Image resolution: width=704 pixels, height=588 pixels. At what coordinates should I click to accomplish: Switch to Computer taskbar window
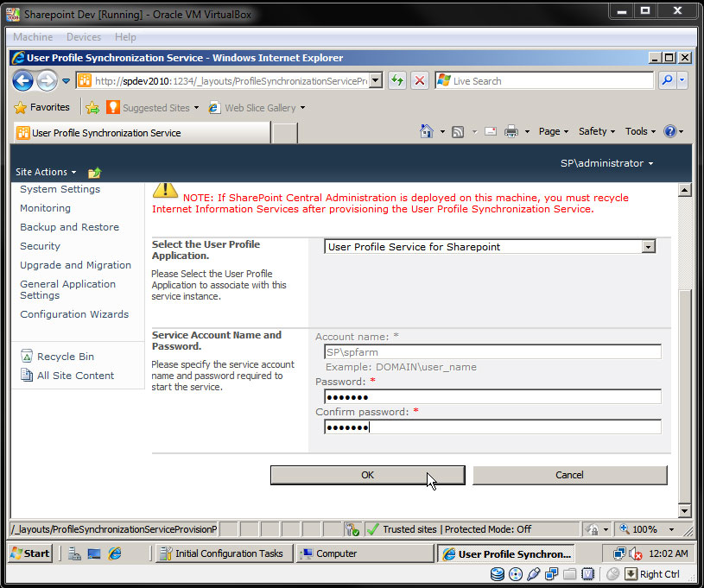coord(365,553)
